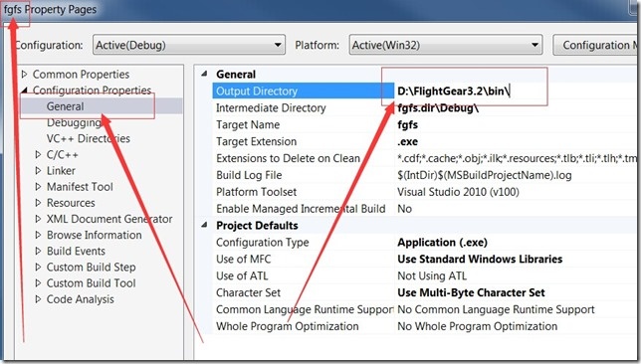641x364 pixels.
Task: Open the Platform dropdown showing Active(Win32)
Action: point(446,45)
